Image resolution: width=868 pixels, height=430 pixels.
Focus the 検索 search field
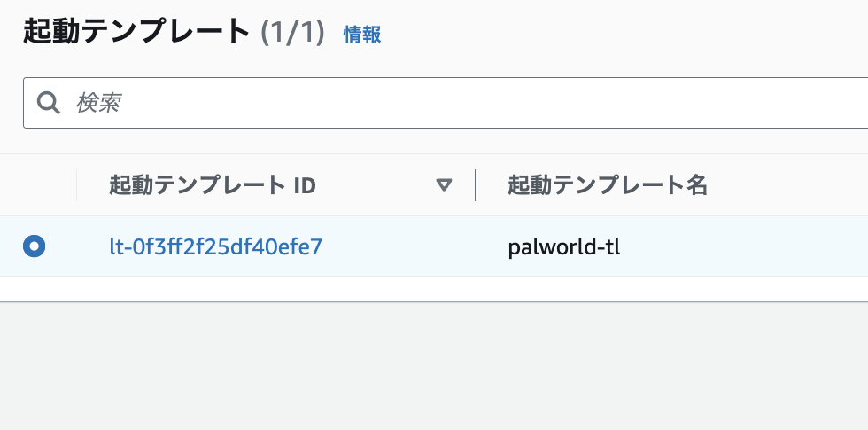click(x=443, y=103)
